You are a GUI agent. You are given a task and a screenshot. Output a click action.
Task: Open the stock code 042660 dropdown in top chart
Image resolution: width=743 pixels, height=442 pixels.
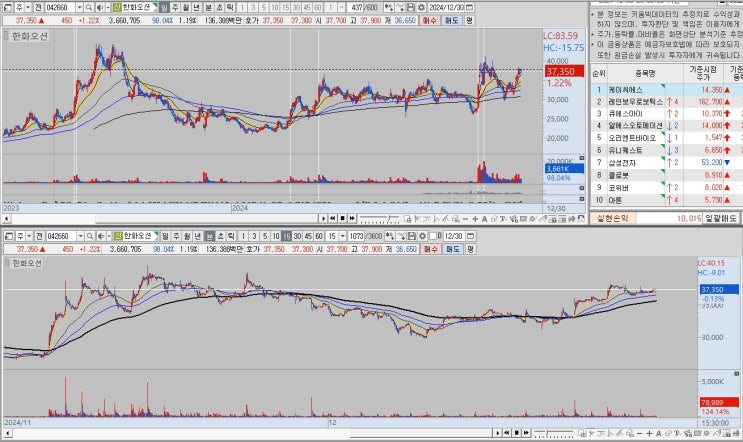click(x=80, y=7)
